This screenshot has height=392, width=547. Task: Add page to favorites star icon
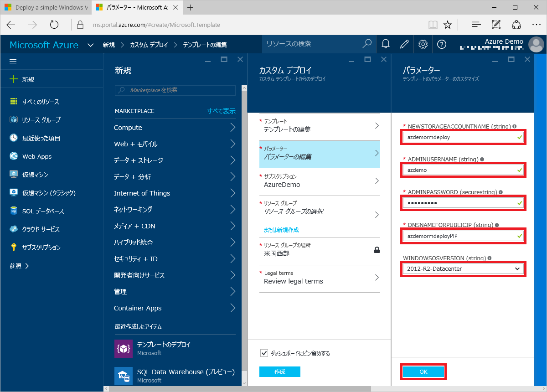[448, 25]
